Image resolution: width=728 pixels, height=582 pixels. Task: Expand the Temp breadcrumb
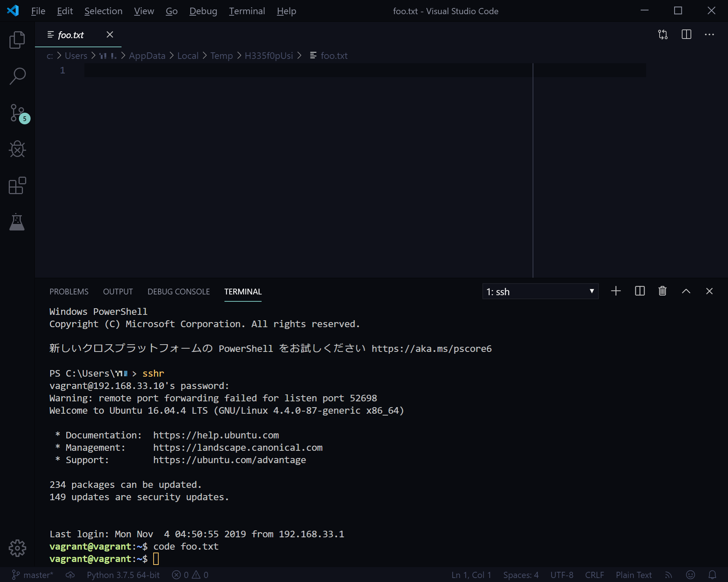point(222,56)
